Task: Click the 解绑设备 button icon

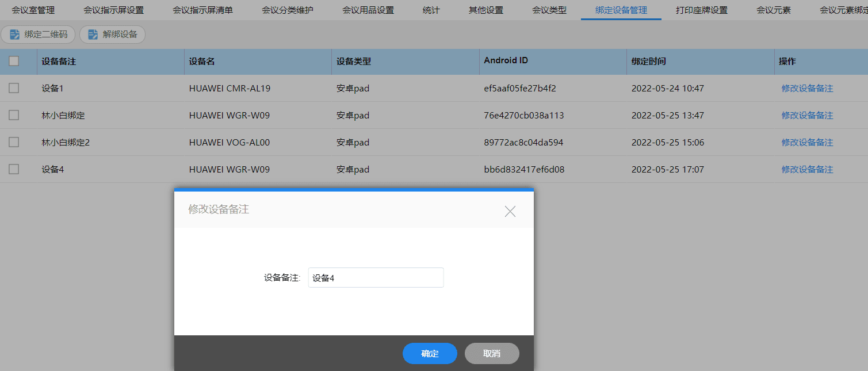Action: tap(93, 35)
